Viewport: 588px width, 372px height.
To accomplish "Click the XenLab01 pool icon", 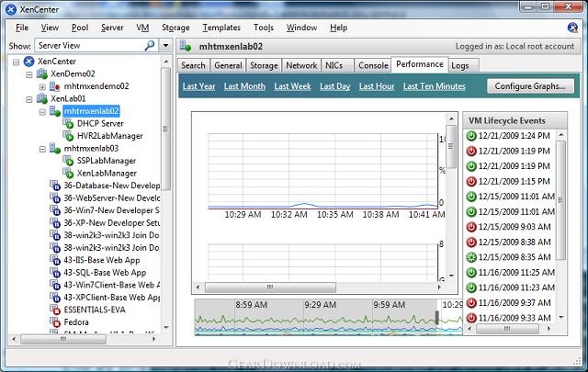I will coord(42,98).
